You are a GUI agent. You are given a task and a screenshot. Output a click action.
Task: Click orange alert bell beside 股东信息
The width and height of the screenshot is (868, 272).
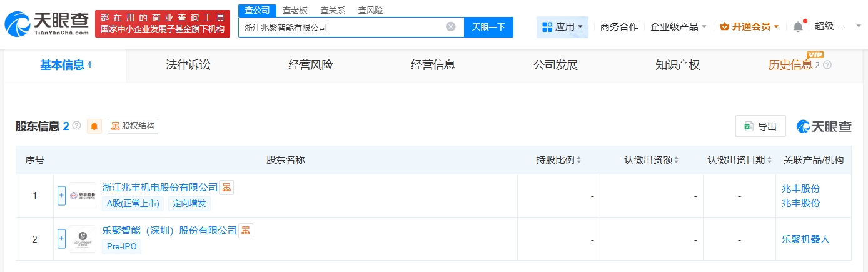coord(94,126)
